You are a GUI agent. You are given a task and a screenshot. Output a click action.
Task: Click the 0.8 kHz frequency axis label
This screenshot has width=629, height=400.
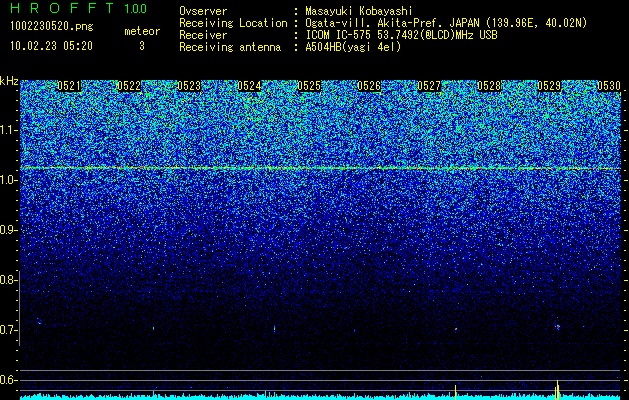pos(8,280)
